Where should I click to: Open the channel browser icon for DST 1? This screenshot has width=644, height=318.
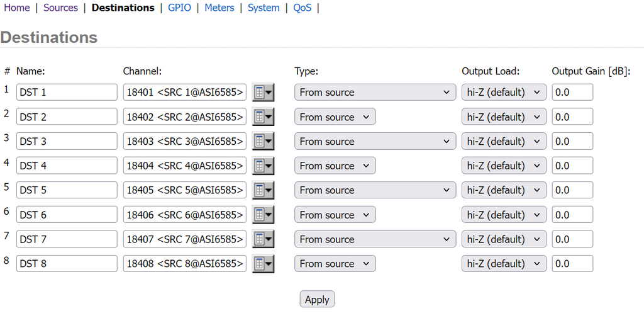coord(263,92)
